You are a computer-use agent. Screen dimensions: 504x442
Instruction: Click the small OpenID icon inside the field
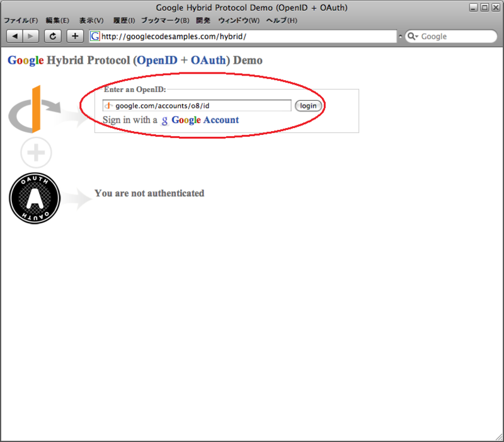point(108,105)
